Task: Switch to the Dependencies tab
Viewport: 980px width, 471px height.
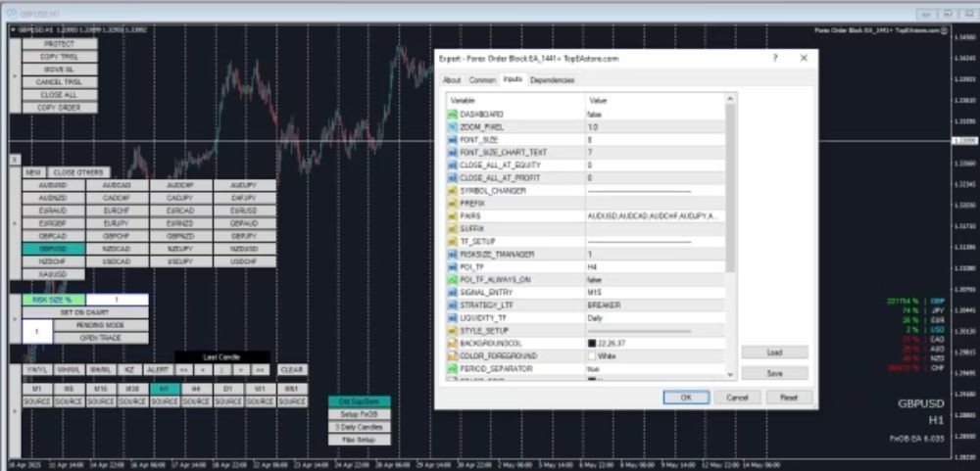Action: (553, 80)
